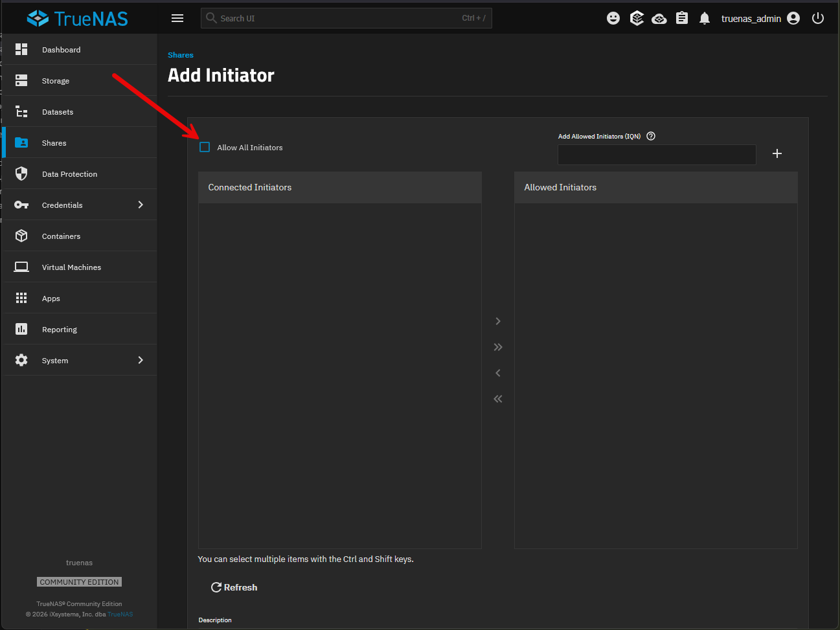Click the Data Protection shield icon

pyautogui.click(x=21, y=174)
